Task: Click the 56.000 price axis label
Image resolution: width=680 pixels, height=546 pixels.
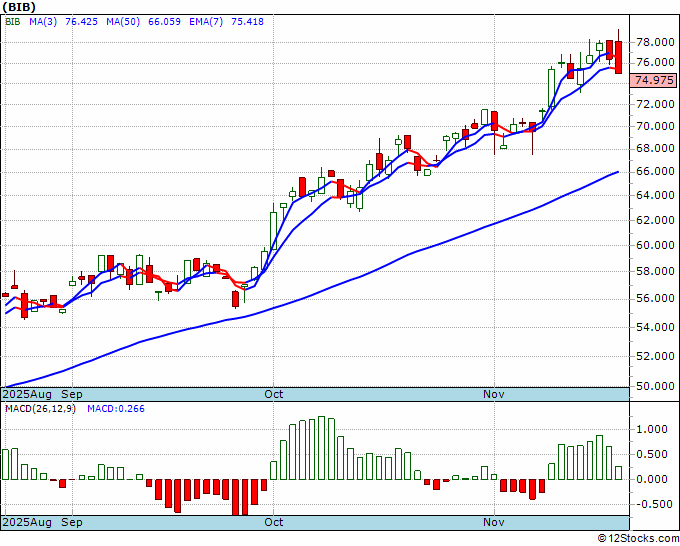Action: [x=655, y=298]
